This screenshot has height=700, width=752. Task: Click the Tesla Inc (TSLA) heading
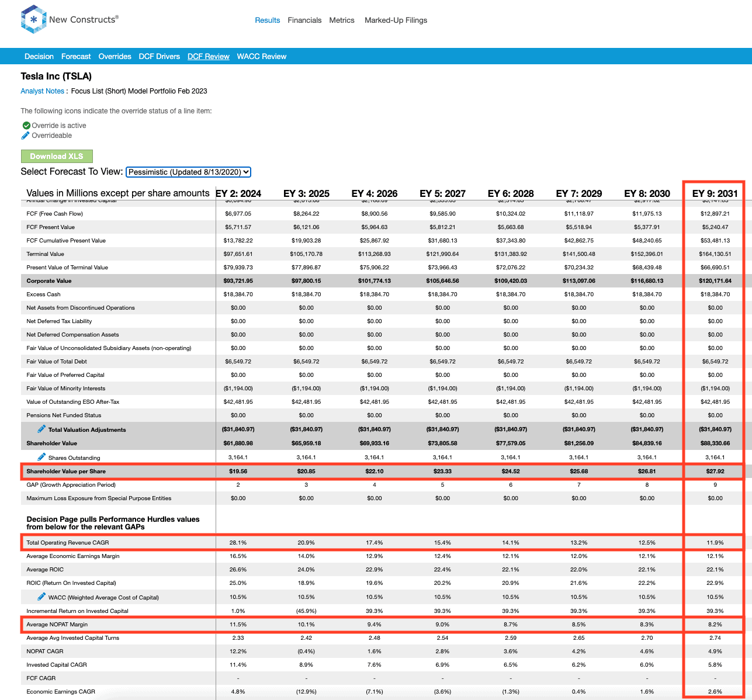coord(56,76)
